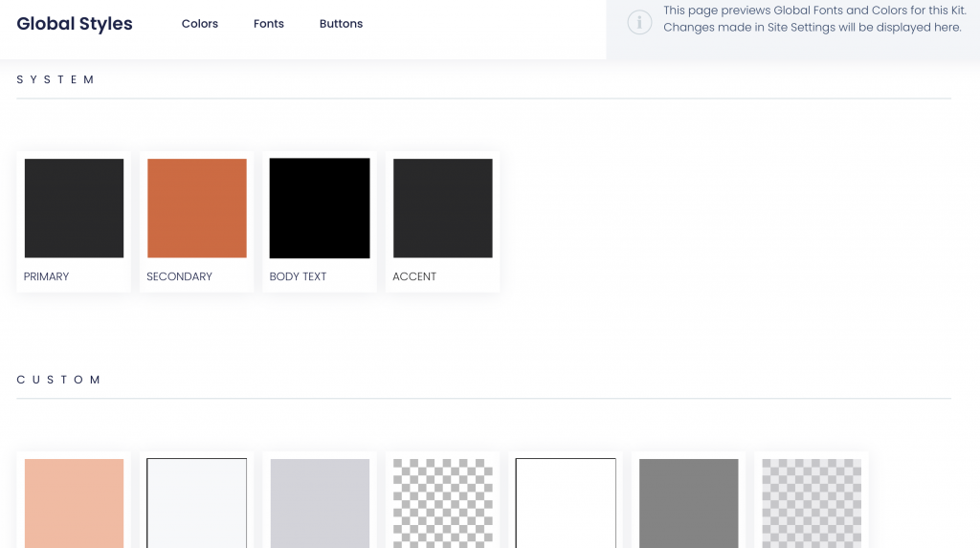Image resolution: width=980 pixels, height=548 pixels.
Task: Select the Primary dark color swatch
Action: 74,208
